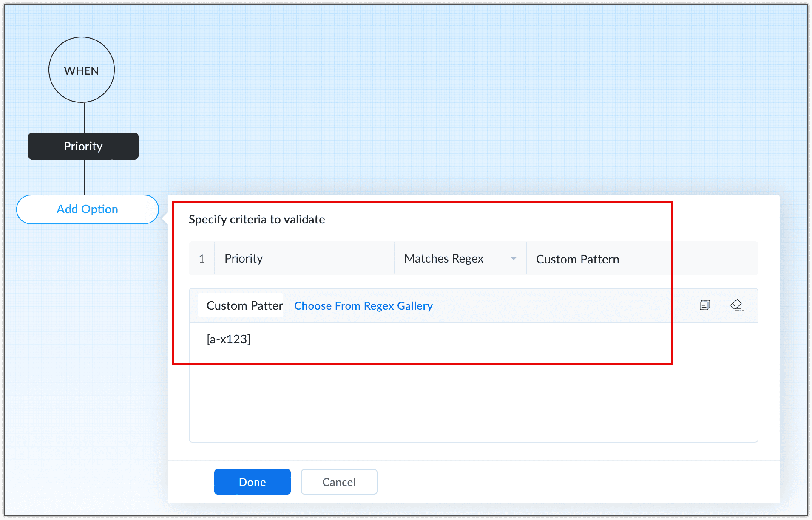This screenshot has height=520, width=812.
Task: Click connector line between WHEN and Priority
Action: point(85,118)
